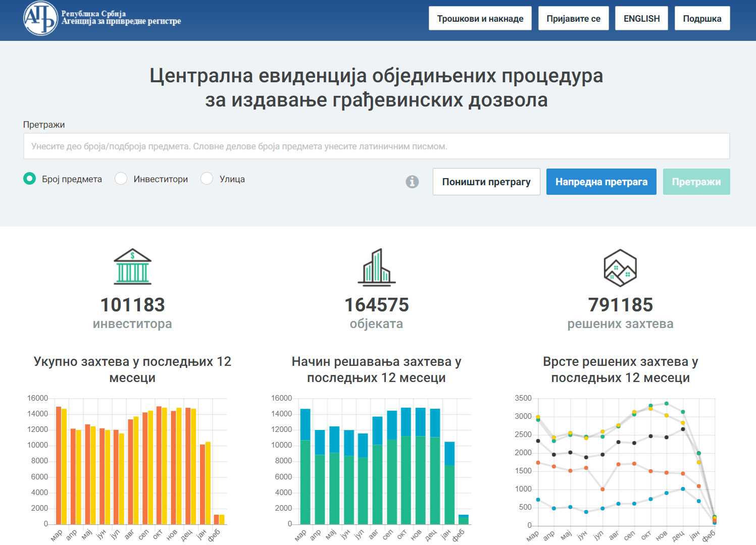Click Поништи претрагу button

(x=486, y=182)
